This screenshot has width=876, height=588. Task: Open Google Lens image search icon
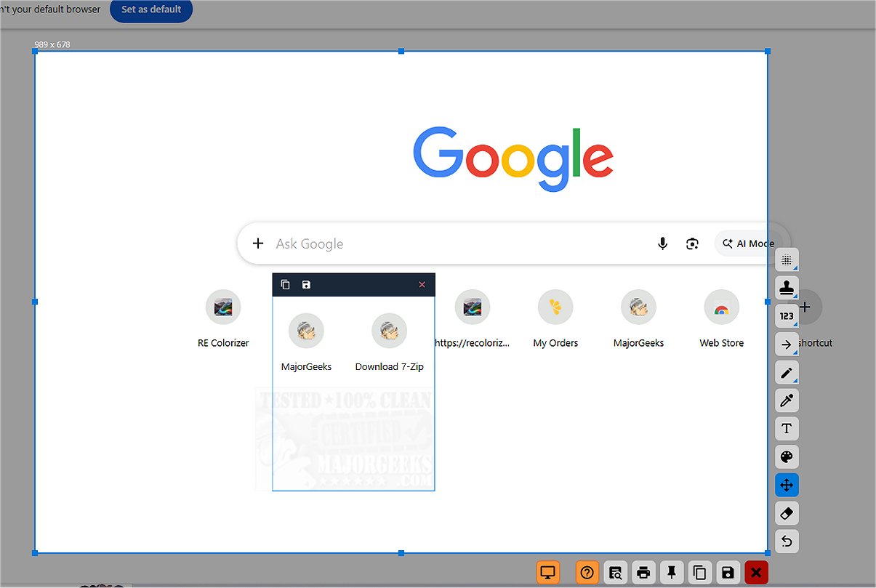tap(692, 243)
